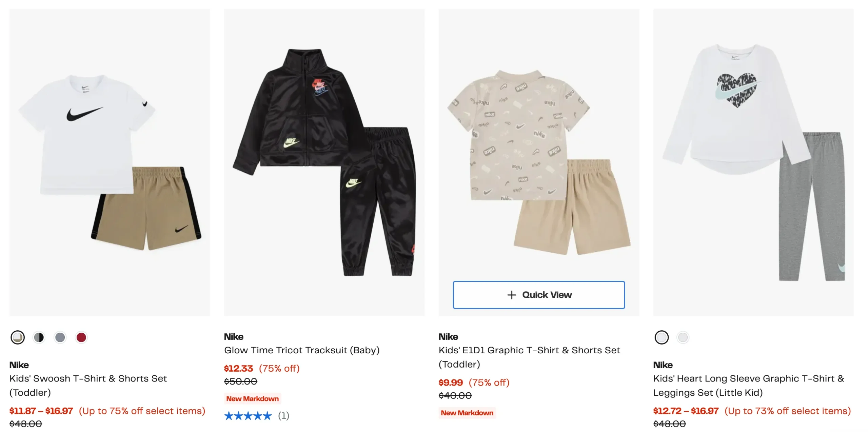The height and width of the screenshot is (432, 868).
Task: Choose the black and white color swatch
Action: (39, 337)
